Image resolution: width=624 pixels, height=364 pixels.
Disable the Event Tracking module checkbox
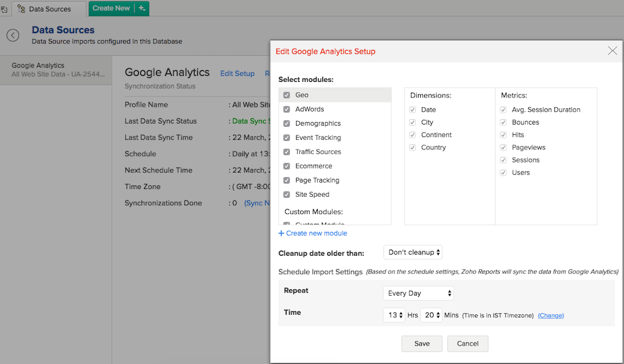point(287,138)
